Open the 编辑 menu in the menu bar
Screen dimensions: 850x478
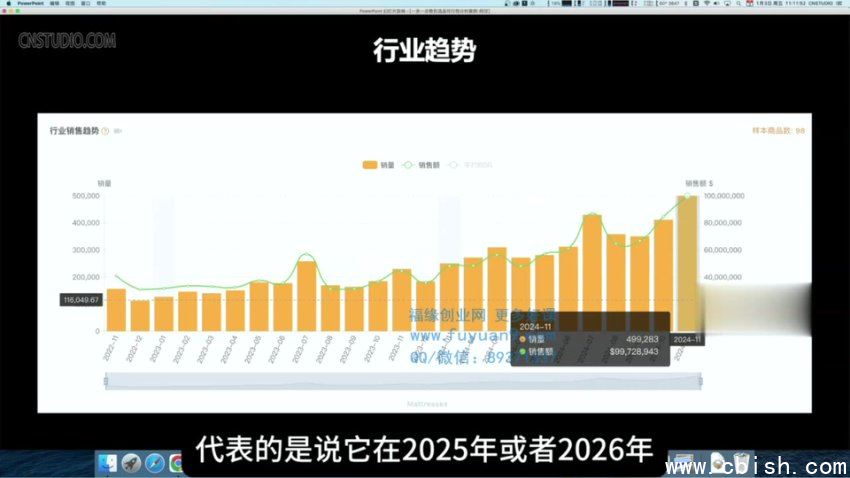[54, 4]
